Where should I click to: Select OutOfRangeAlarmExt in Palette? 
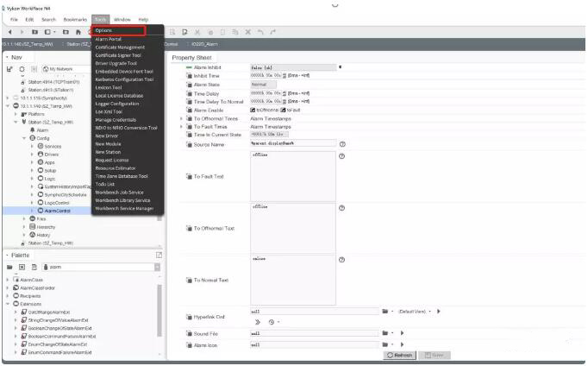coord(49,312)
